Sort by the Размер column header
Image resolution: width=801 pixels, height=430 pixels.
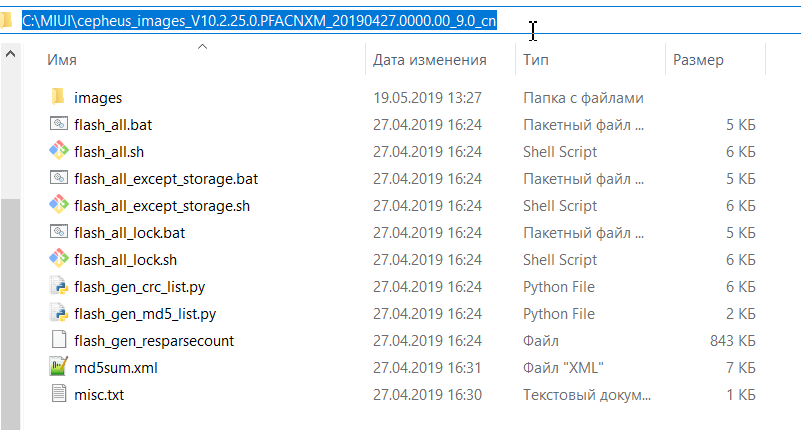698,60
